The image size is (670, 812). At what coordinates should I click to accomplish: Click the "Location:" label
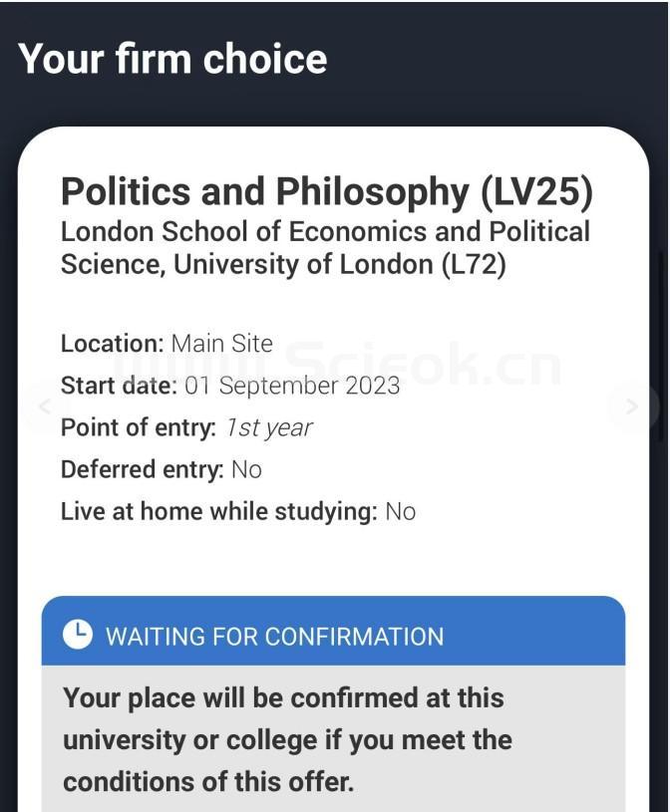click(112, 344)
